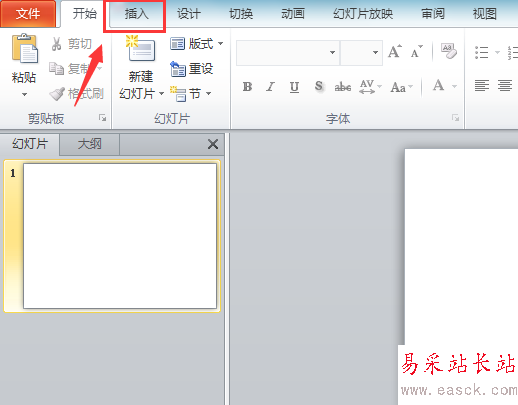This screenshot has width=518, height=405.
Task: Open the AV character spacing menu
Action: click(370, 87)
